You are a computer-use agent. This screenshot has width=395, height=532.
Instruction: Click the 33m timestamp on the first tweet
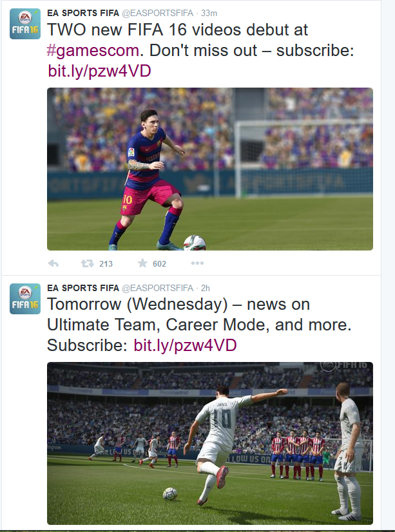tap(209, 14)
